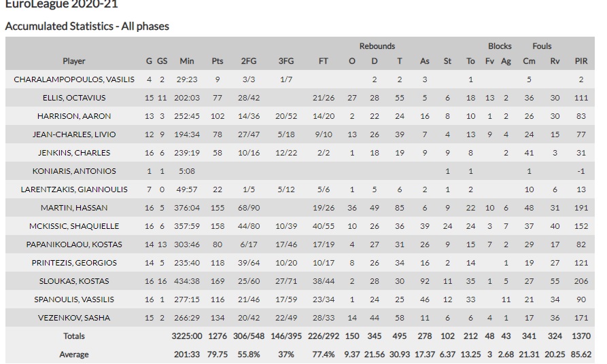
Task: Open player VEZENKOV, SASHA
Action: [74, 318]
